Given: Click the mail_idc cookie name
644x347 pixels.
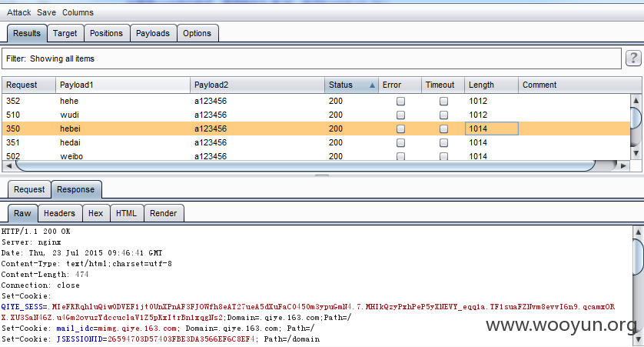Looking at the screenshot, I should coord(75,329).
